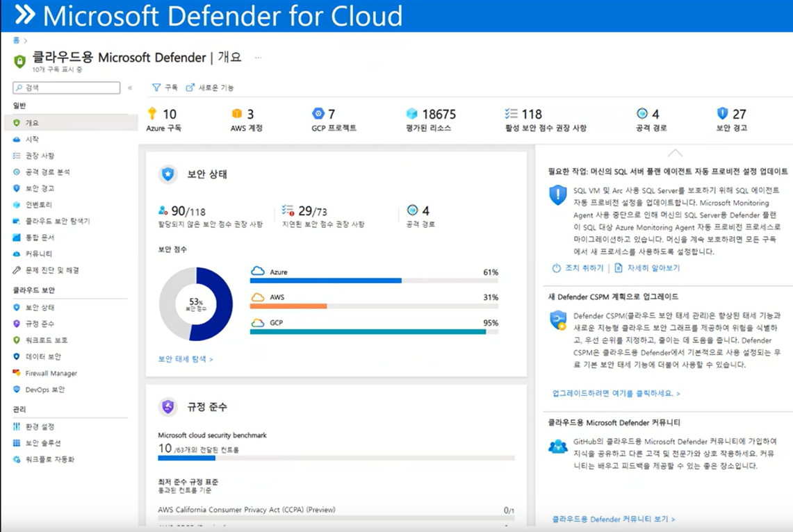The image size is (793, 532).
Task: Click the GCP 95% score bar
Action: 374,331
